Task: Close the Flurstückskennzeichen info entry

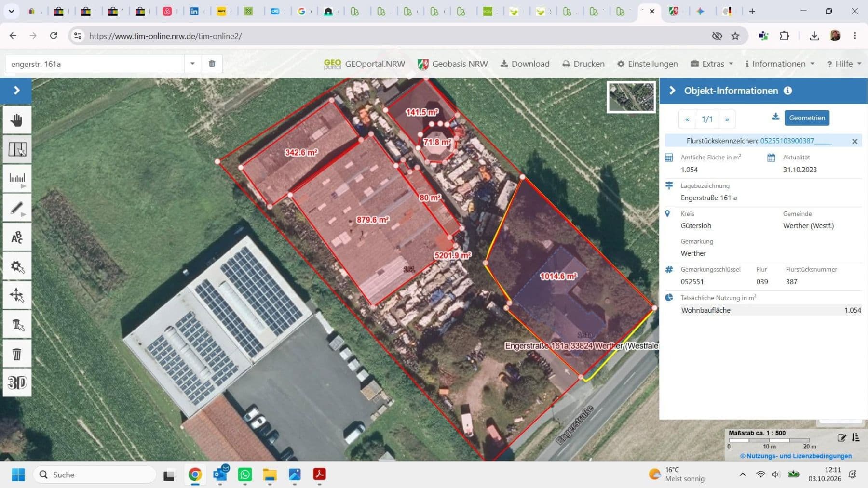Action: tap(854, 141)
